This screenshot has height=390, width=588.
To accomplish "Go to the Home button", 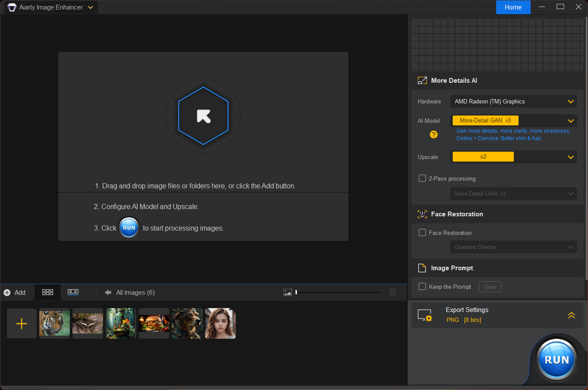I will coord(513,7).
